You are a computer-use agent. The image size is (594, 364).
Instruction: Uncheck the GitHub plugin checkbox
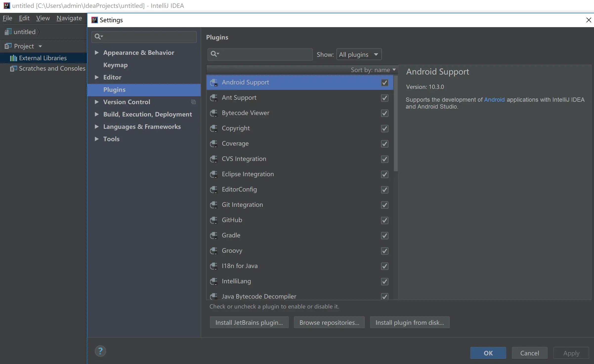coord(384,220)
